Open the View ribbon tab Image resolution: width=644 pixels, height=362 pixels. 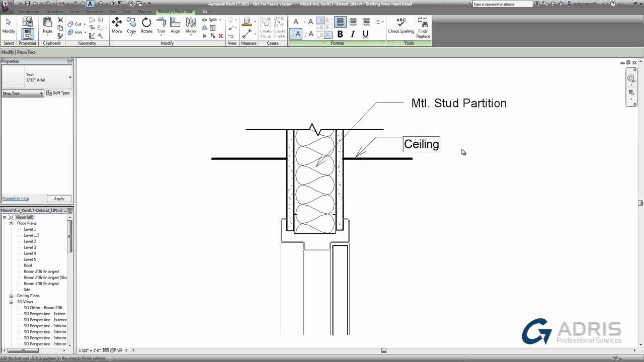(x=127, y=12)
